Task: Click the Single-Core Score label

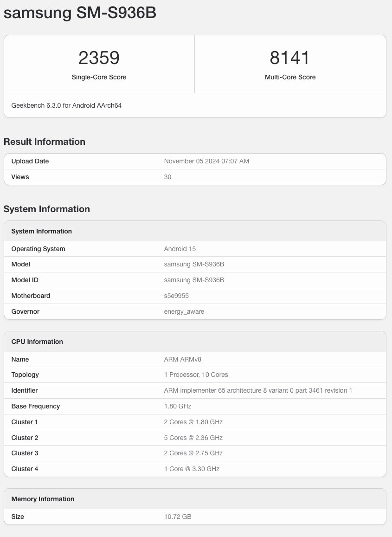Action: pos(99,77)
